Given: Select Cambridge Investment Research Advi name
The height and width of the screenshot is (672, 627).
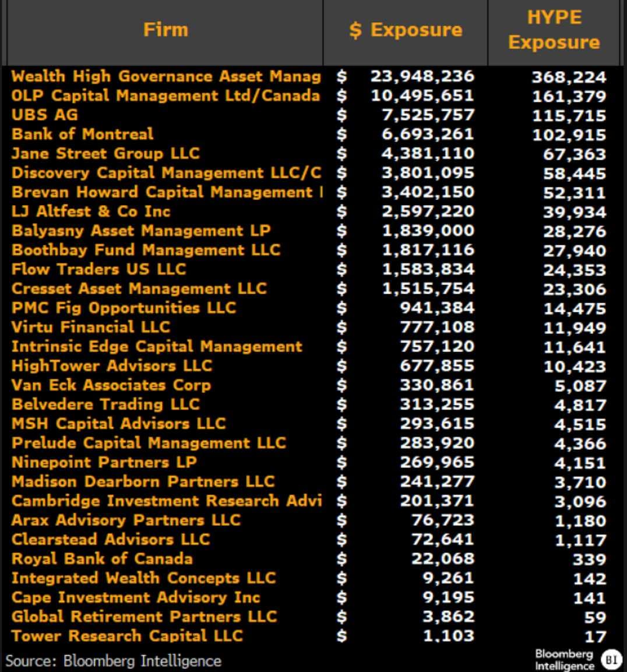Looking at the screenshot, I should click(x=167, y=501).
